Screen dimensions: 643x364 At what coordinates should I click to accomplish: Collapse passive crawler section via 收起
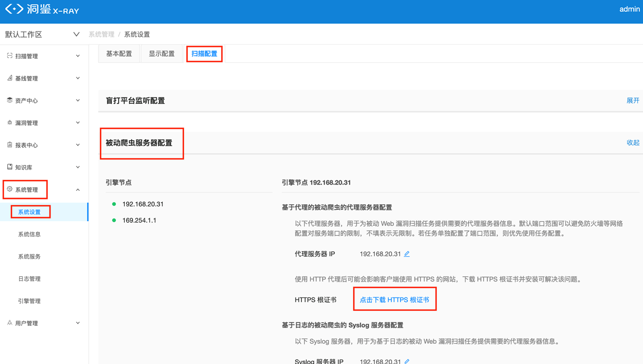(x=633, y=143)
